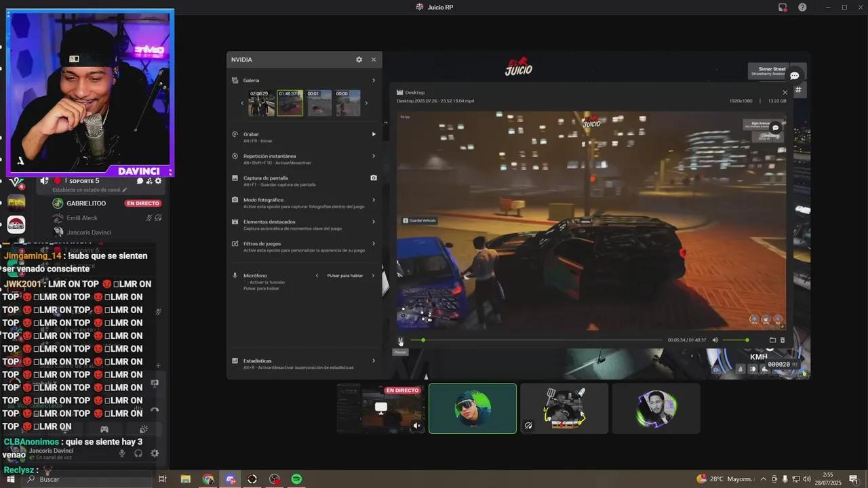The height and width of the screenshot is (488, 868).
Task: Open the Galería section
Action: pos(304,80)
